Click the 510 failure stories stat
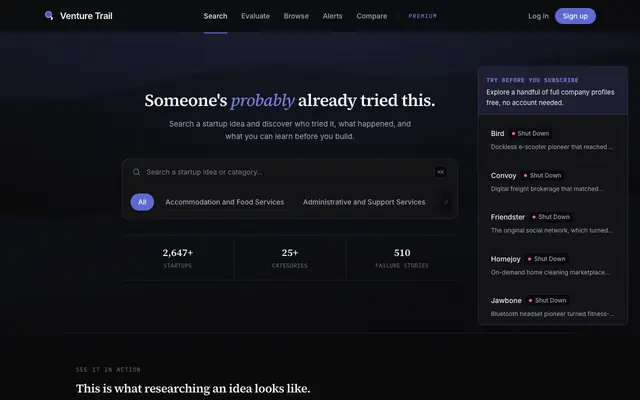640x400 pixels. coord(402,258)
